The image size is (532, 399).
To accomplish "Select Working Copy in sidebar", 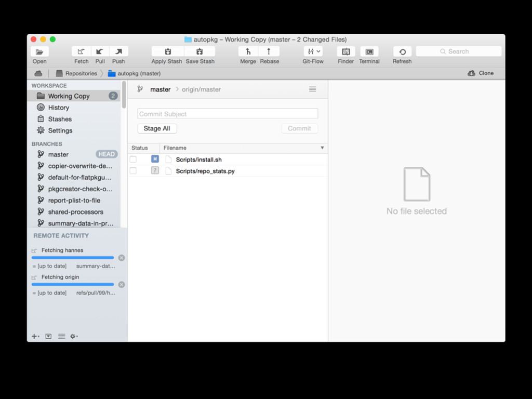I will pos(74,96).
